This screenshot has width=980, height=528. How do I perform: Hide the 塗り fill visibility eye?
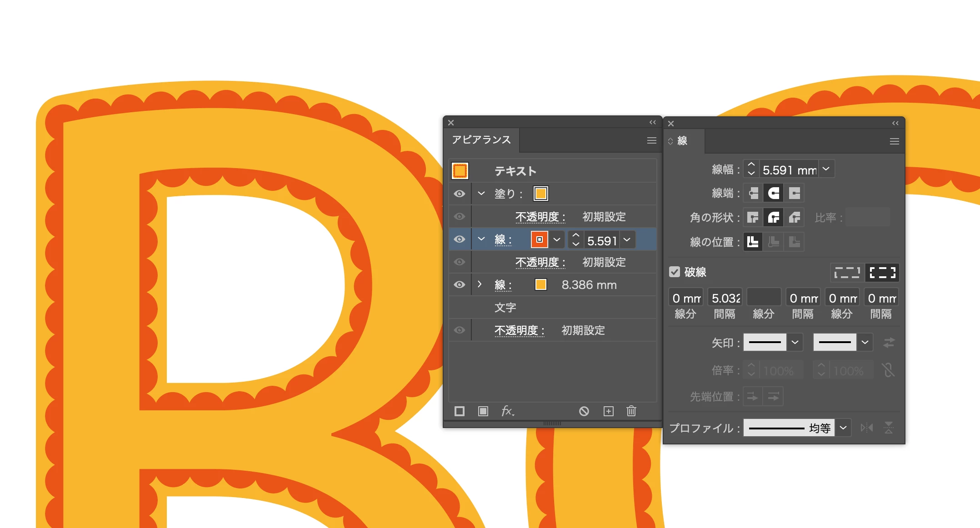460,194
